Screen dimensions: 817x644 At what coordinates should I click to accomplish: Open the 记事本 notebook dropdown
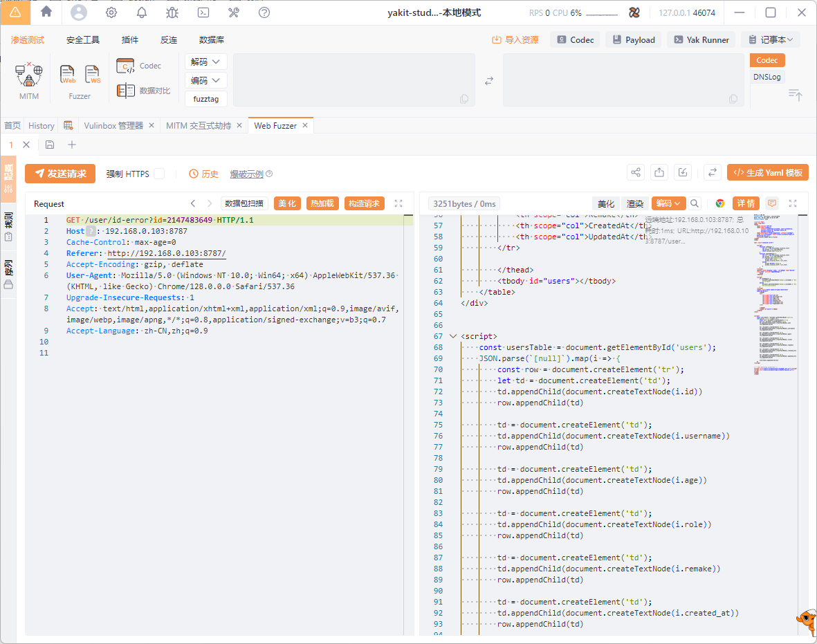(x=770, y=39)
